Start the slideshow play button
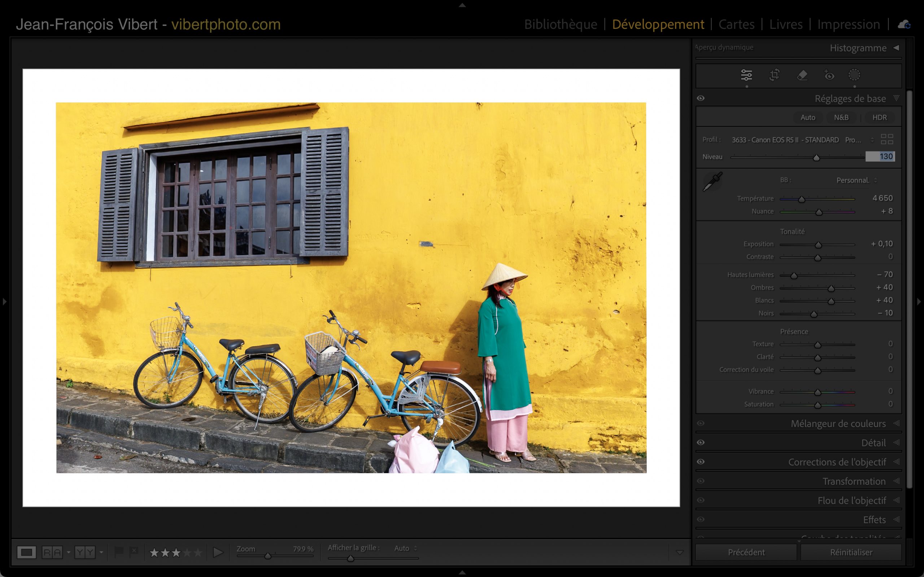Viewport: 924px width, 577px height. [218, 552]
